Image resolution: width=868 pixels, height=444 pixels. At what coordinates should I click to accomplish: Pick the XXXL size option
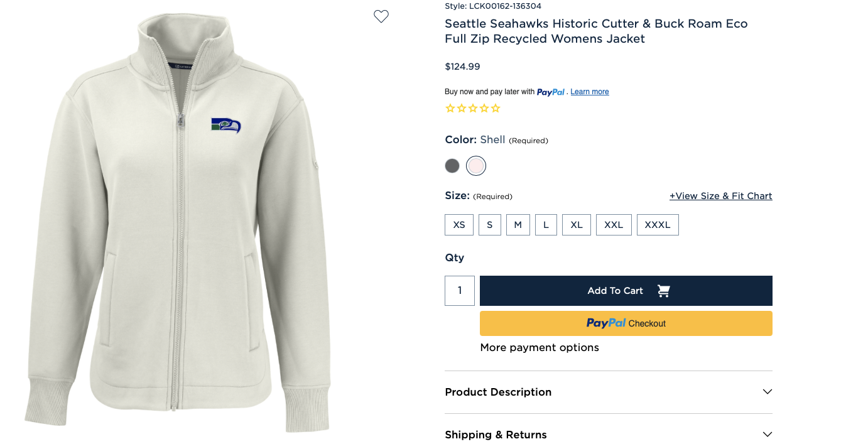[x=658, y=225]
